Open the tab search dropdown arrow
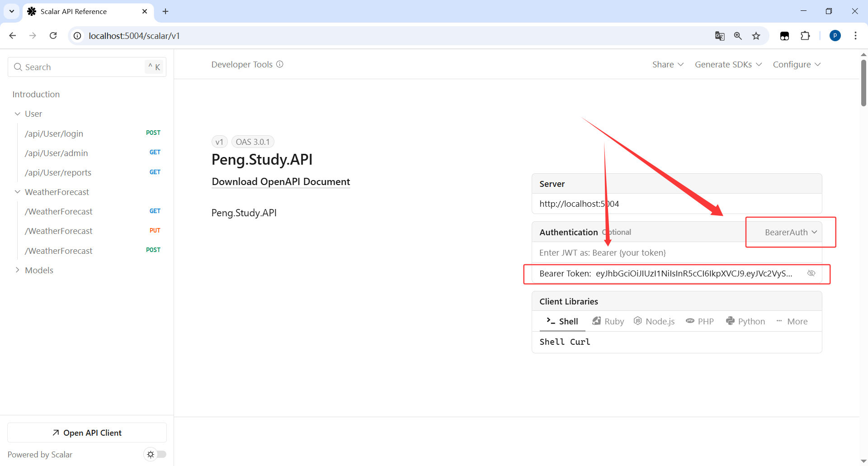The height and width of the screenshot is (466, 868). [x=12, y=11]
